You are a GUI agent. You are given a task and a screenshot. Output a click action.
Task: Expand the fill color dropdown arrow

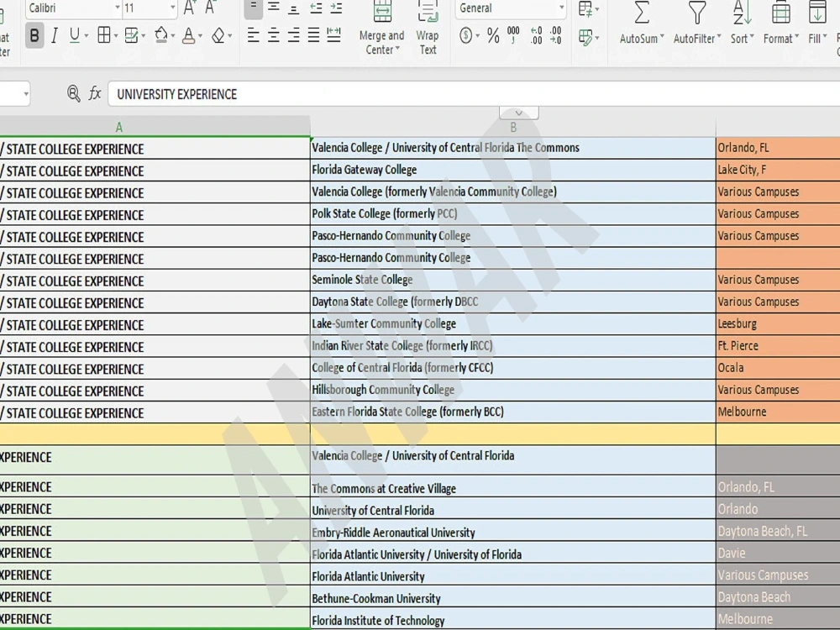172,36
